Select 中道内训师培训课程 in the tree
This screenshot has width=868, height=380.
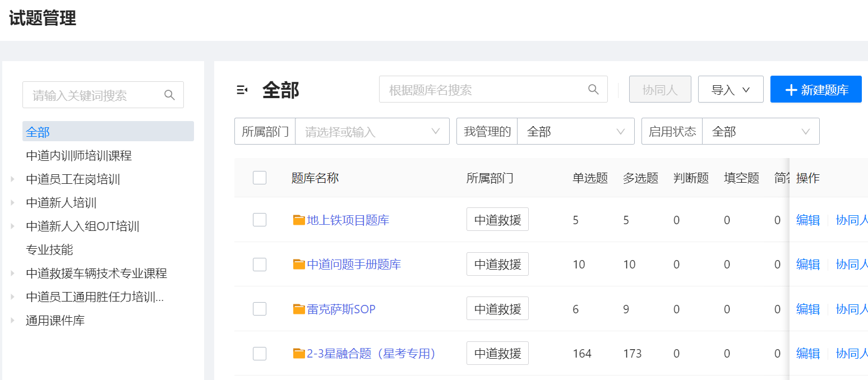pyautogui.click(x=79, y=156)
